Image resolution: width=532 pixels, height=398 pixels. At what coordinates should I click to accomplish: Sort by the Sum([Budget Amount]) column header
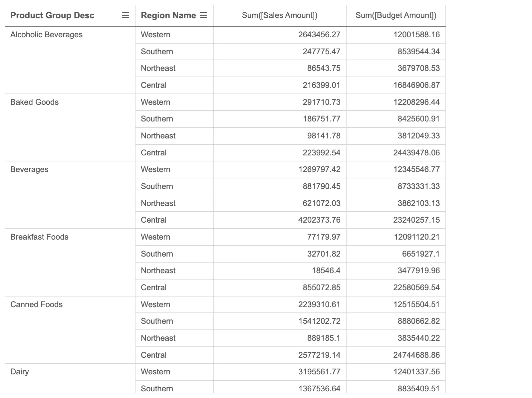[x=396, y=15]
